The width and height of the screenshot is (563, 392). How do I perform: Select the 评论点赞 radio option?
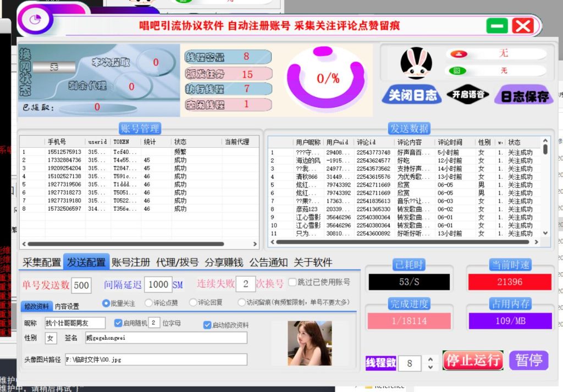148,302
